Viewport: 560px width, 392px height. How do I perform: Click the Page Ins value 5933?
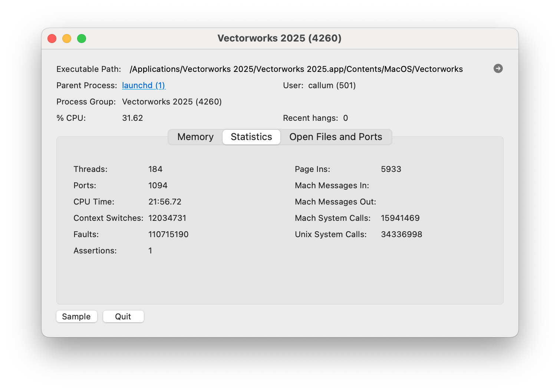click(391, 169)
